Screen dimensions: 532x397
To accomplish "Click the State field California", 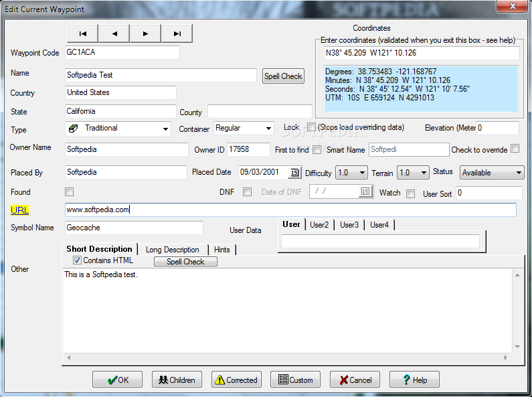I will (x=120, y=111).
